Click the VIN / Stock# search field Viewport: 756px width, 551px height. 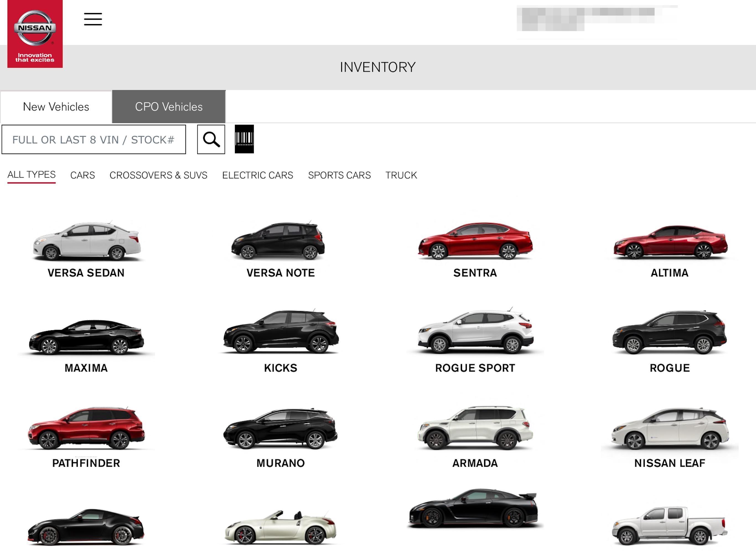click(x=94, y=139)
